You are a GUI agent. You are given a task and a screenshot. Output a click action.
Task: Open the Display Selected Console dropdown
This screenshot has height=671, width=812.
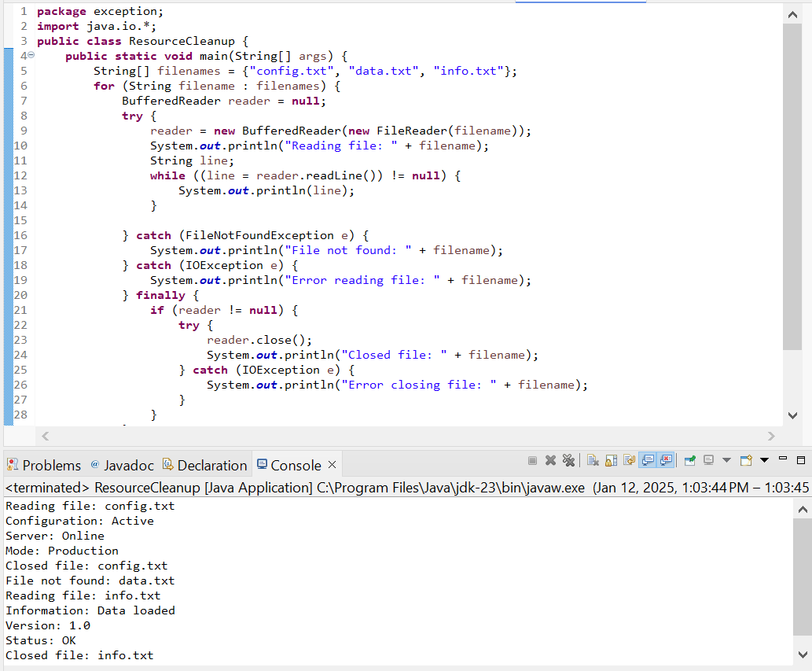726,460
